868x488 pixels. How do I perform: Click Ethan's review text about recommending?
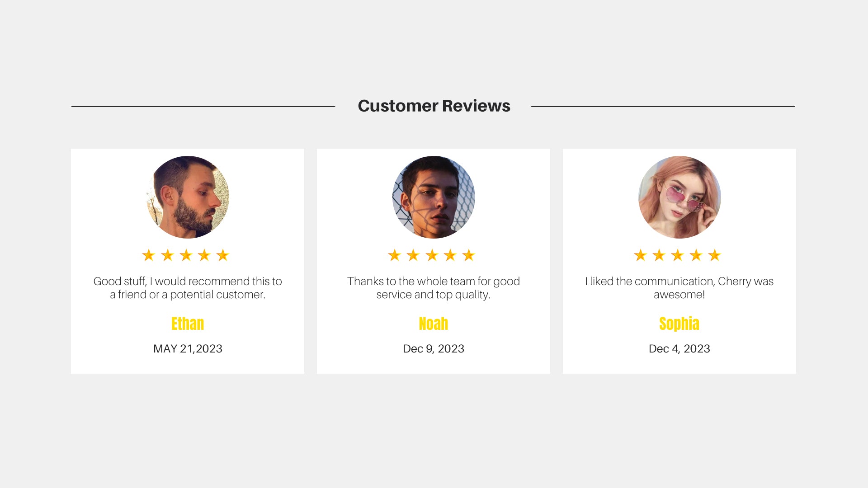(188, 288)
